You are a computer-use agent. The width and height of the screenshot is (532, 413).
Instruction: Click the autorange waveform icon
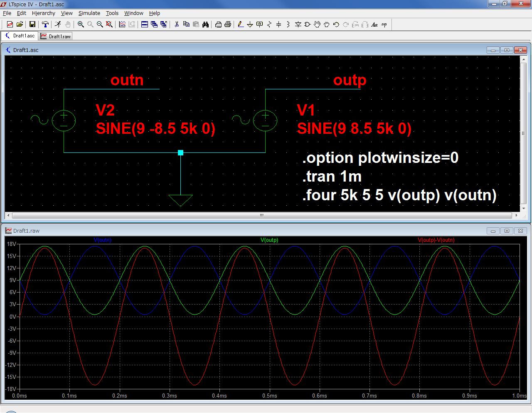tap(122, 25)
